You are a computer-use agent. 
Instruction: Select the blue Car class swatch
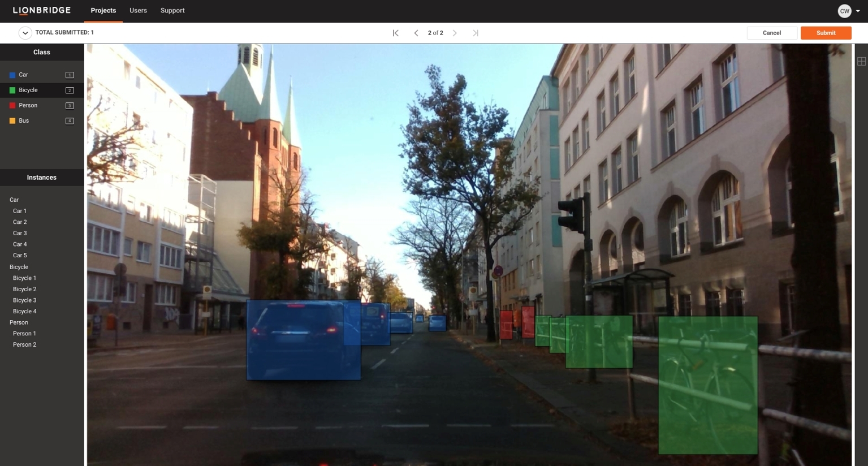(x=12, y=75)
